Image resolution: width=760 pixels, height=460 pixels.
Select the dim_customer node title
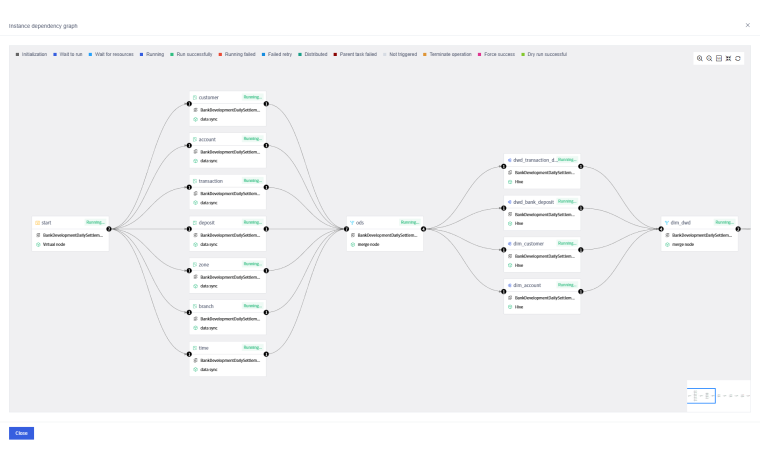[x=527, y=243]
